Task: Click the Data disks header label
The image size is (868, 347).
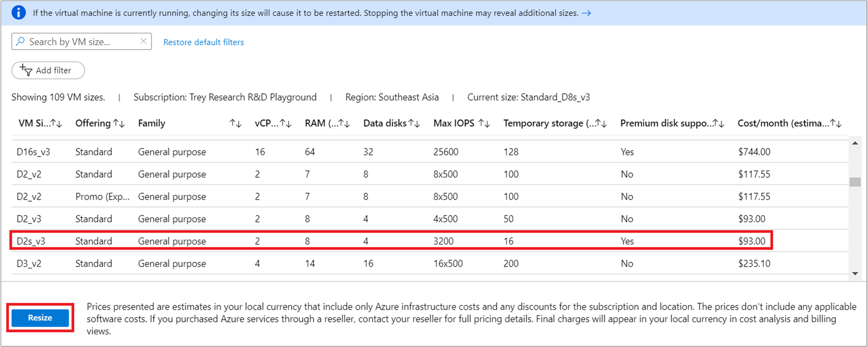Action: point(385,123)
